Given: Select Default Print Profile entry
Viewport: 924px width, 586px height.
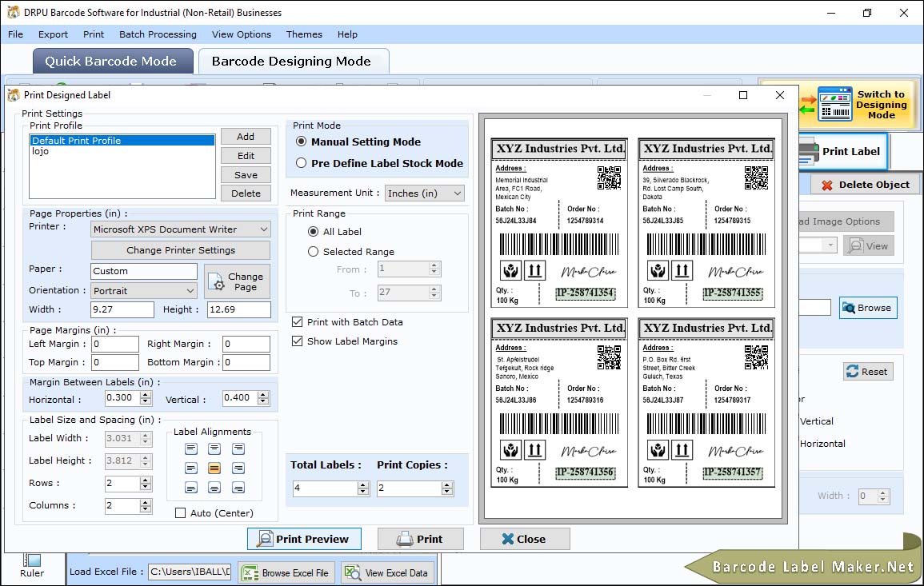Looking at the screenshot, I should 122,140.
